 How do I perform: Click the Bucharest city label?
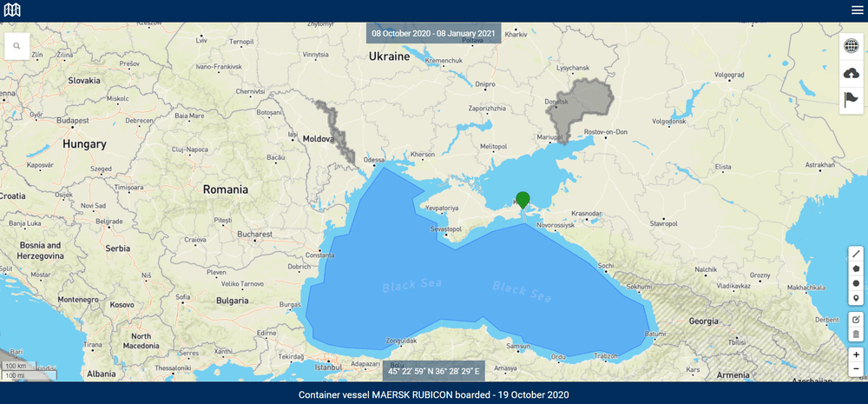pos(254,235)
